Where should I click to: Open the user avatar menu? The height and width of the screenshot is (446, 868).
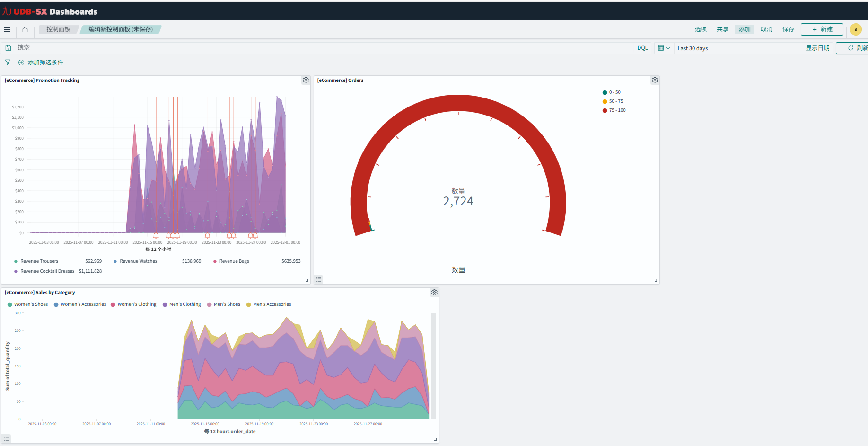tap(856, 29)
